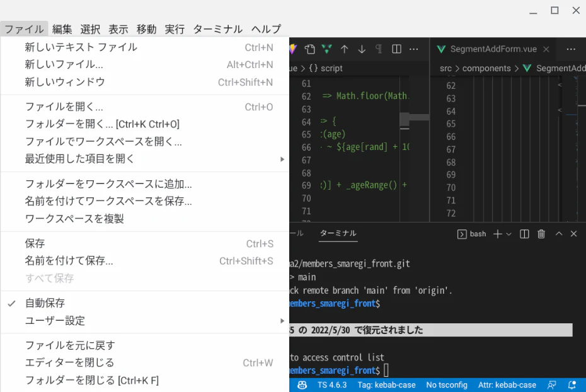Kill terminal with the trash icon
Viewport: 586px width, 392px height.
point(541,234)
